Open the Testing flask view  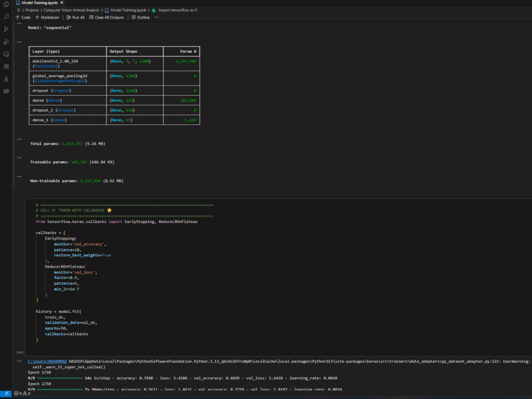click(6, 79)
